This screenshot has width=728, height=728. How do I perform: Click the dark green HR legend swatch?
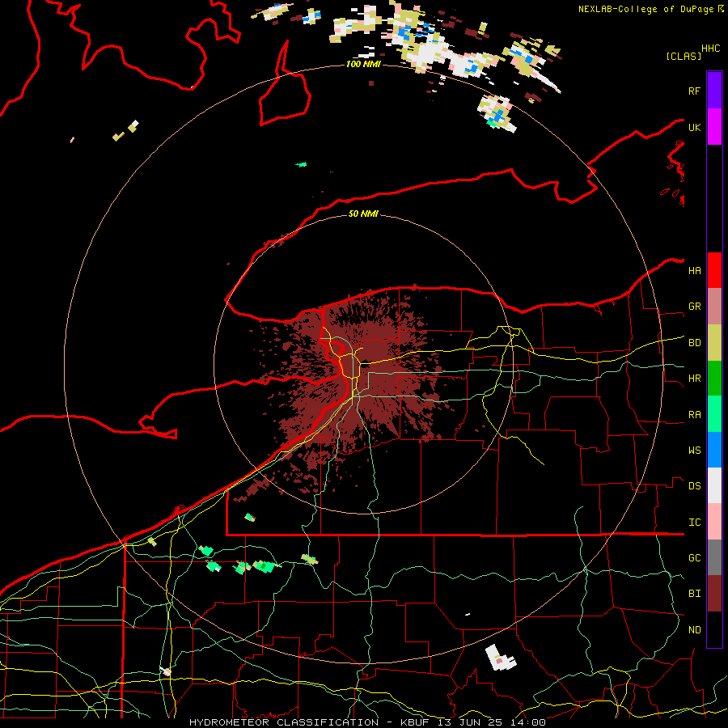pyautogui.click(x=714, y=379)
